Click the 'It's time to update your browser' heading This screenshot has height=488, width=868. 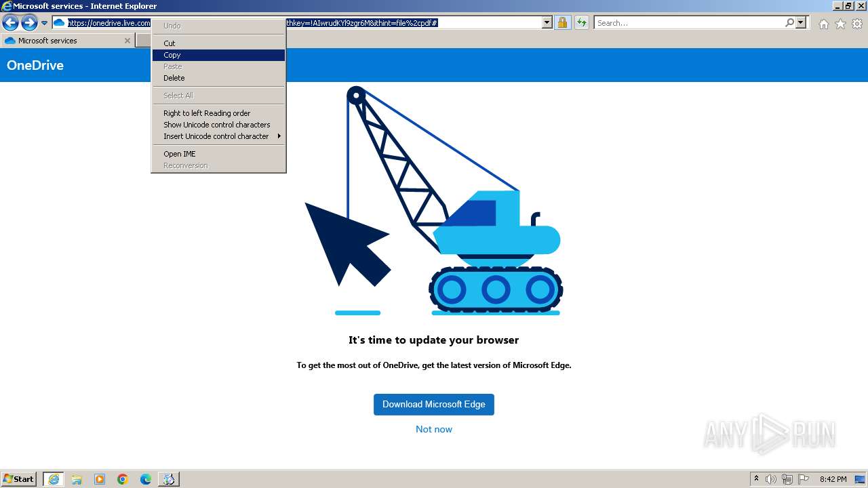434,340
